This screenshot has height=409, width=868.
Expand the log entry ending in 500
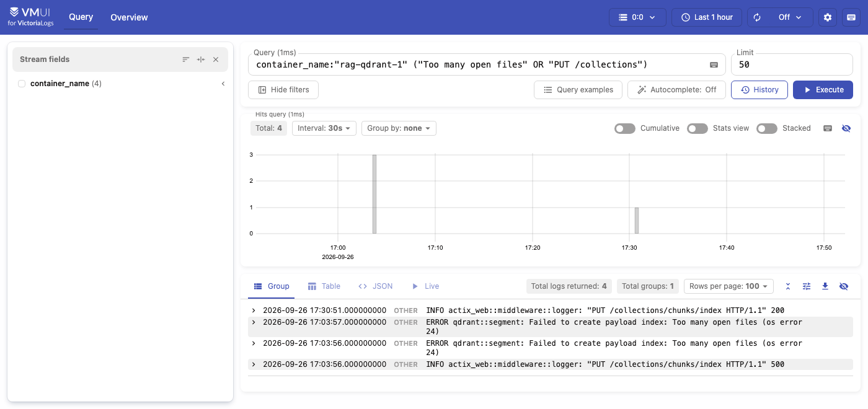[x=254, y=364]
